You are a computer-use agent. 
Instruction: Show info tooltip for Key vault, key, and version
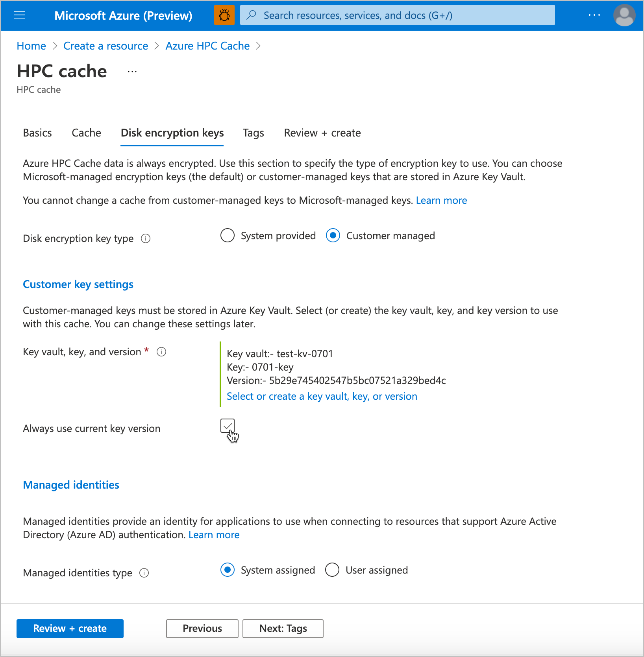pos(161,352)
